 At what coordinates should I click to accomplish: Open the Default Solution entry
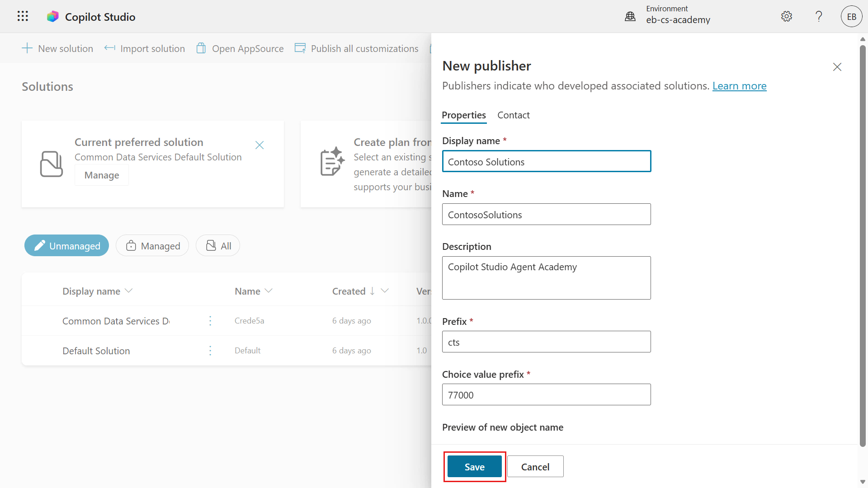96,351
